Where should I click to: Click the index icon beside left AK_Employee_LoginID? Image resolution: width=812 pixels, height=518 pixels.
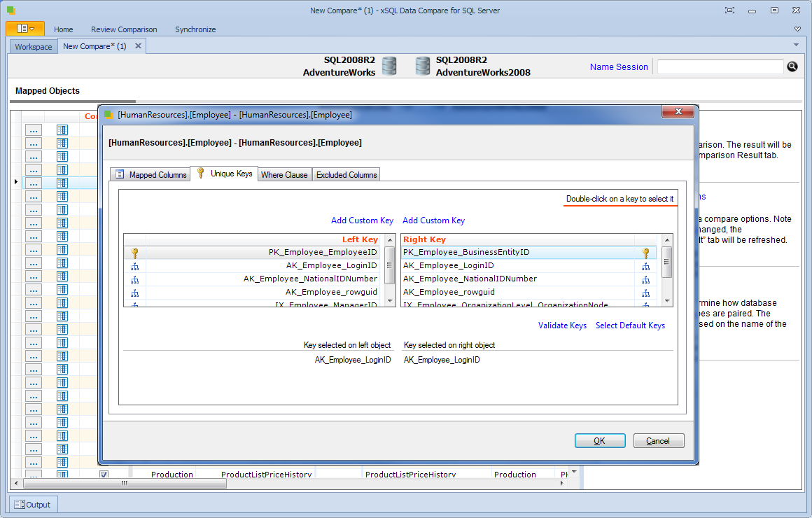pos(135,266)
